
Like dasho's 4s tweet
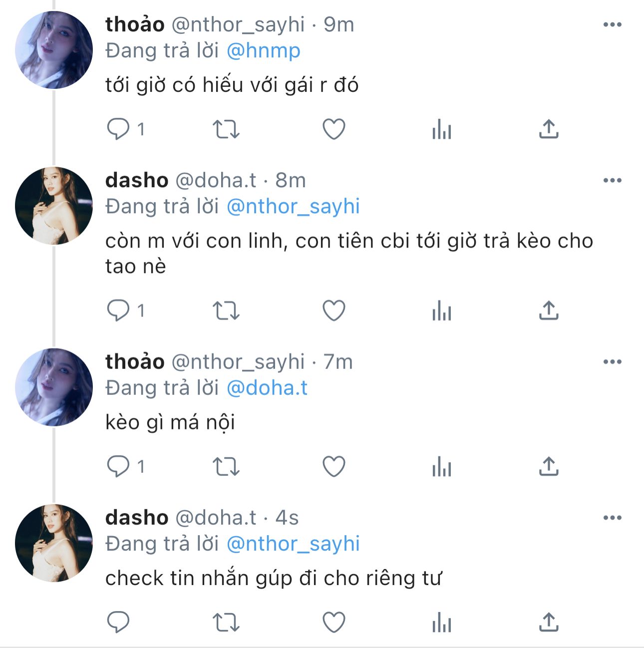click(x=334, y=623)
